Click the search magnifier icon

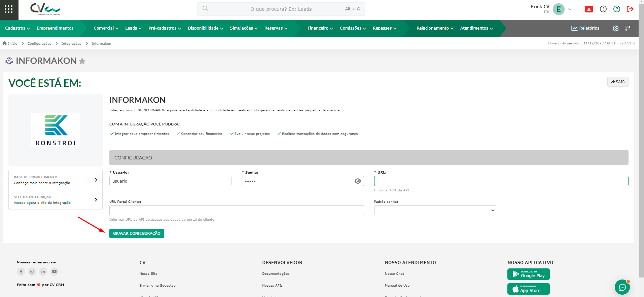point(205,9)
